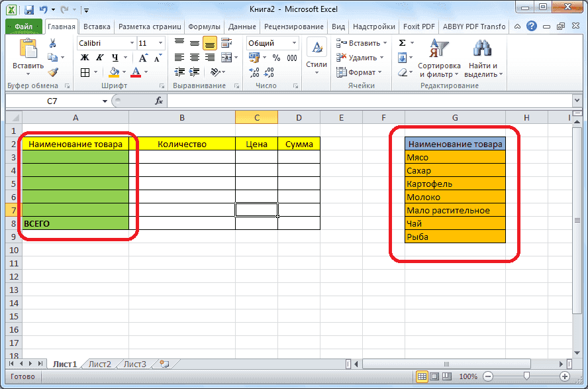Apply bold formatting with the Ж icon
Viewport: 588px width, 389px height.
click(84, 58)
